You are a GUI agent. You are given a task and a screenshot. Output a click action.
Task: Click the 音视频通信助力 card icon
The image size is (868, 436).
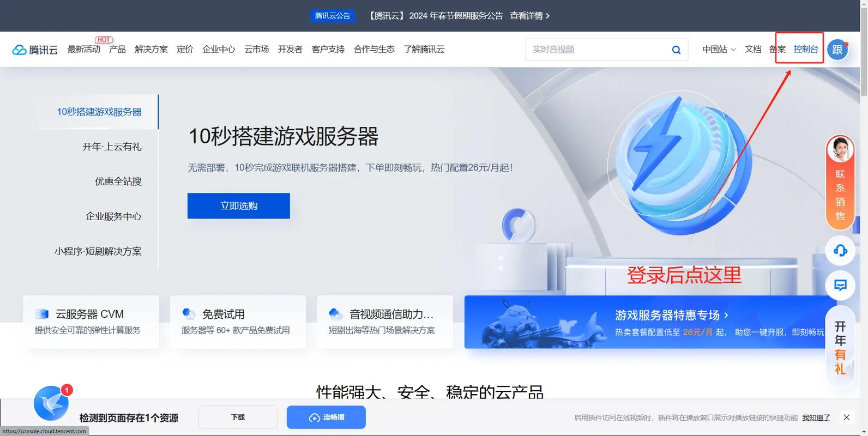coord(336,314)
